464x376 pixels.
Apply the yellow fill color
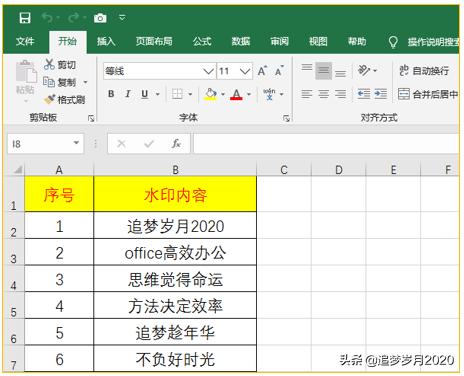click(211, 94)
